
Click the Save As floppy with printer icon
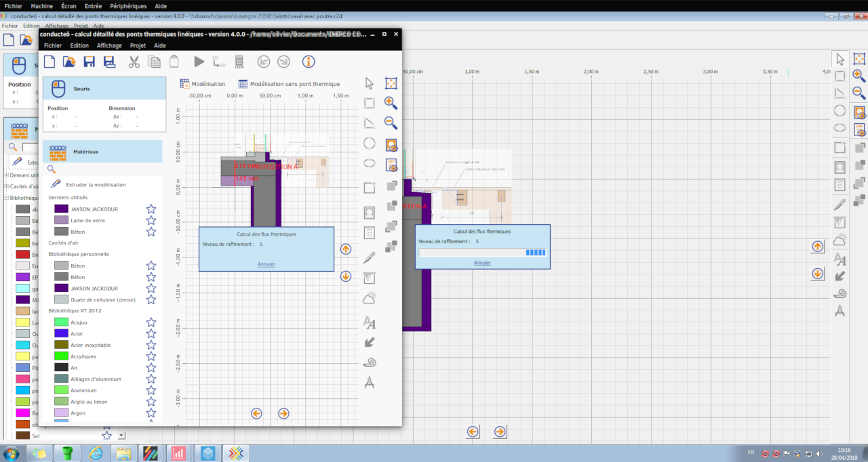(x=108, y=62)
